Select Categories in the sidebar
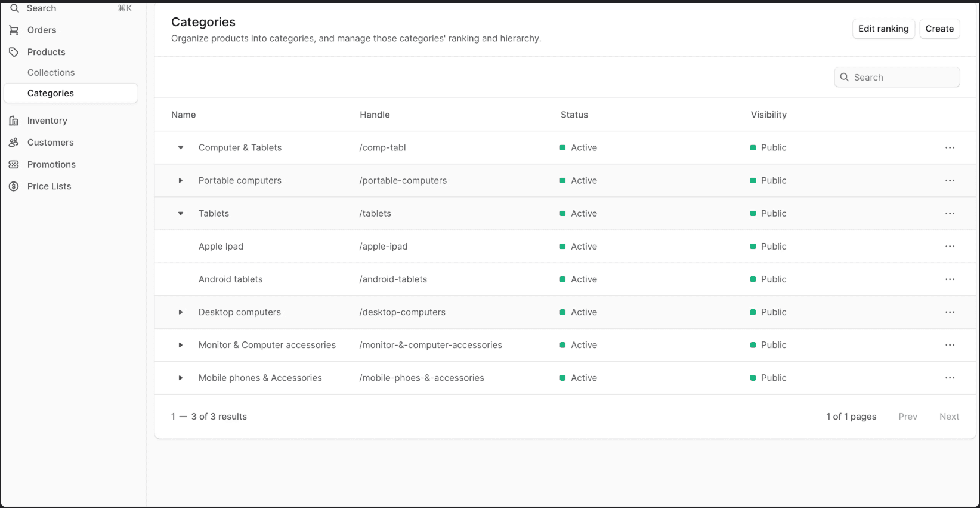Screen dimensions: 980x508 (x=71, y=93)
